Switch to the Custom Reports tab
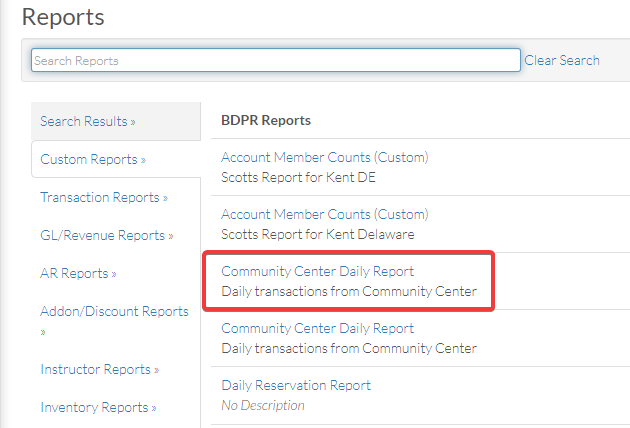630x428 pixels. click(x=93, y=159)
